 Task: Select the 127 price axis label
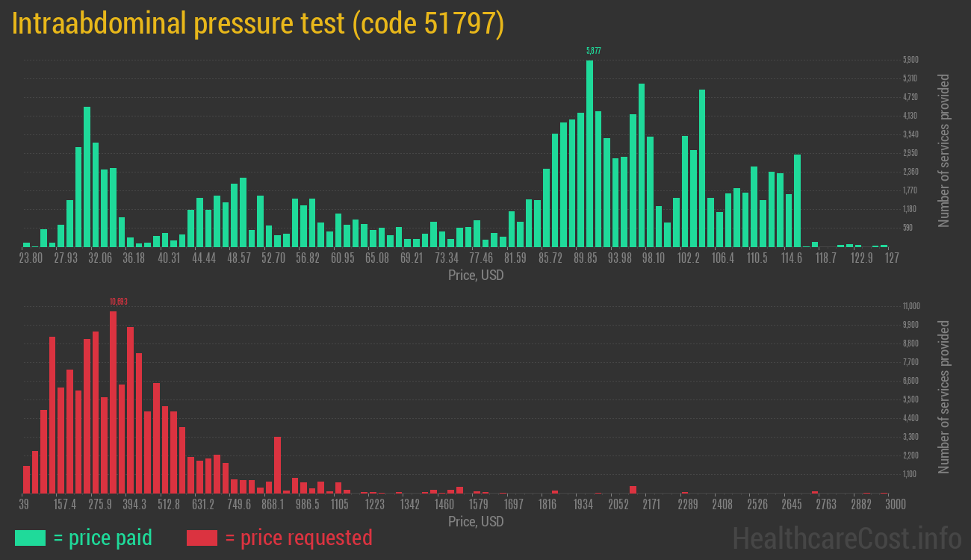(893, 258)
